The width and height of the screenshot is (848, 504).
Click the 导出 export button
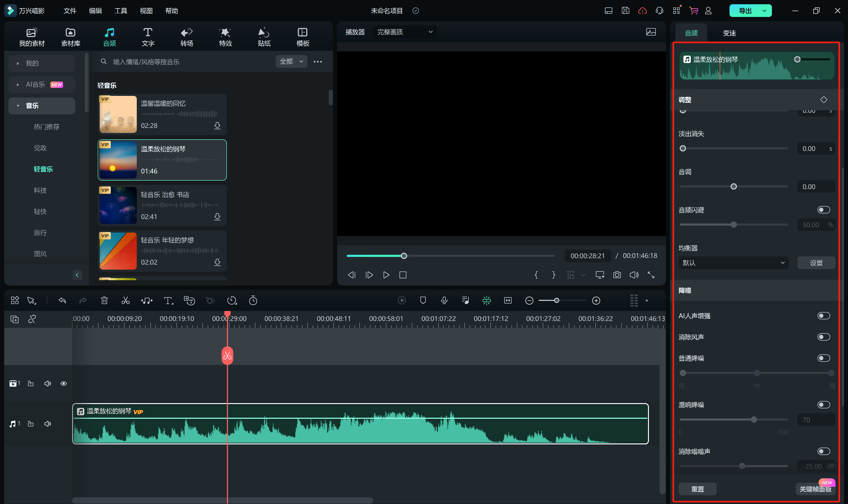click(x=745, y=11)
